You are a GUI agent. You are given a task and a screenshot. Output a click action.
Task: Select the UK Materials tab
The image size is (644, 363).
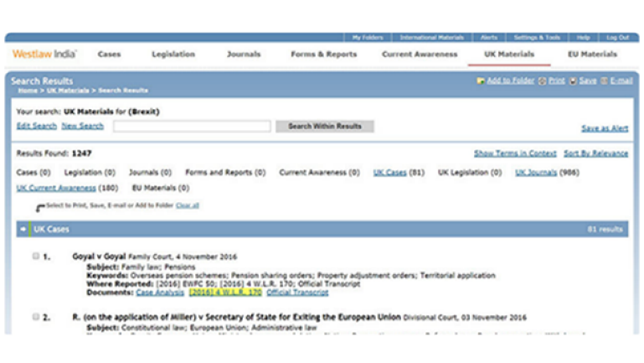tap(509, 54)
